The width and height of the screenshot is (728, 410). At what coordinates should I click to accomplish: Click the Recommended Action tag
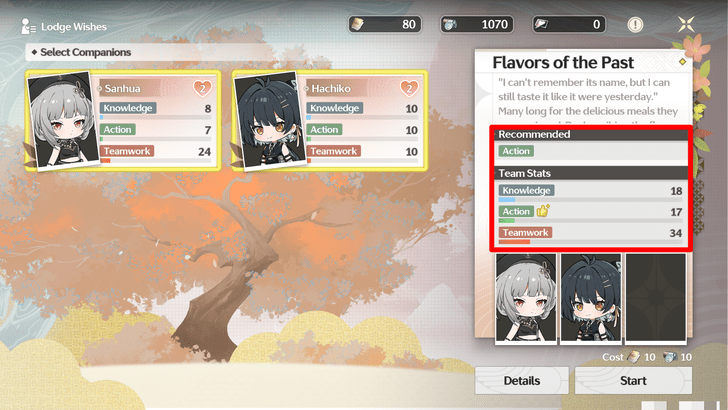(x=516, y=151)
